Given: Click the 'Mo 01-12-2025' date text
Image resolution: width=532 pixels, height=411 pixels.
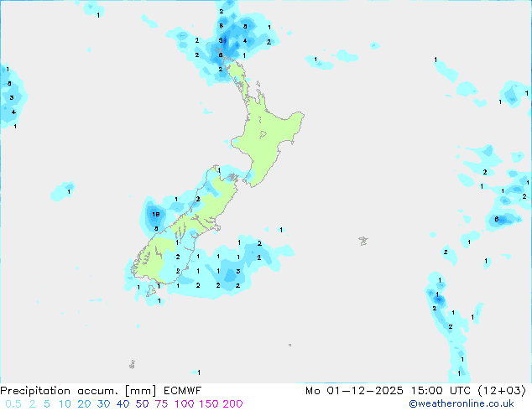Looking at the screenshot, I should 354,391.
